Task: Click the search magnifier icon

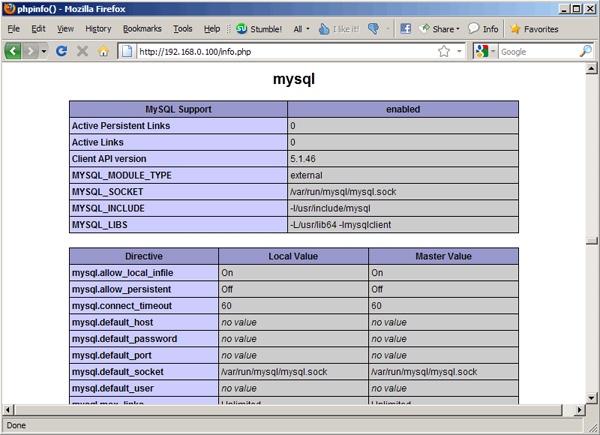Action: click(x=586, y=51)
